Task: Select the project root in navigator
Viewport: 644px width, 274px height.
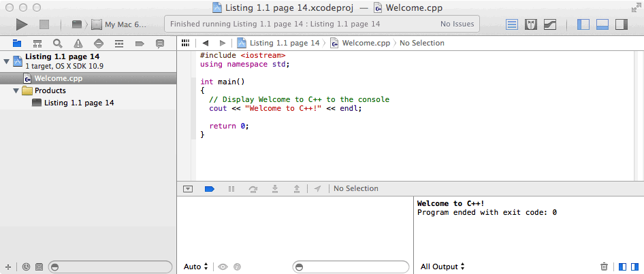Action: [x=88, y=61]
